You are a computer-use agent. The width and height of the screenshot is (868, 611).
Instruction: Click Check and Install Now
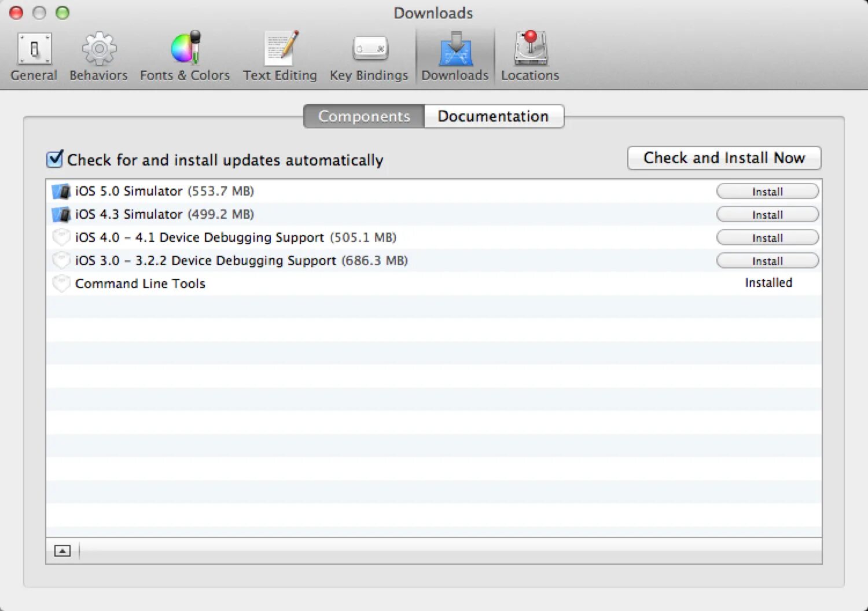(x=724, y=158)
